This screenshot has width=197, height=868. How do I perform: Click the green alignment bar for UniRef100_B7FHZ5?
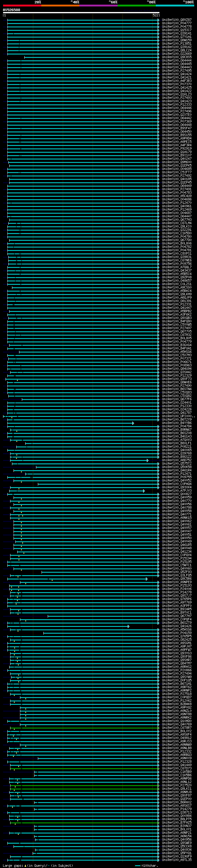coord(84,822)
